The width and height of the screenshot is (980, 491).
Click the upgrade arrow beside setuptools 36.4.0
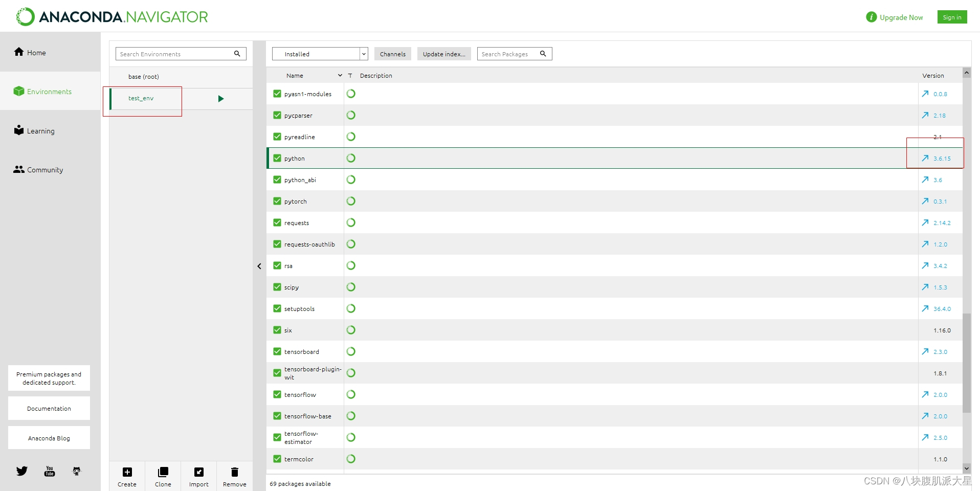(925, 308)
